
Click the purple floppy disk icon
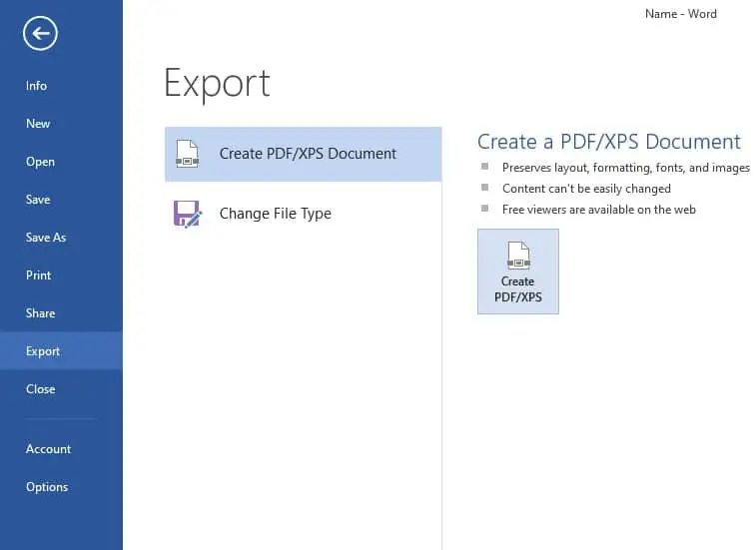click(x=187, y=214)
